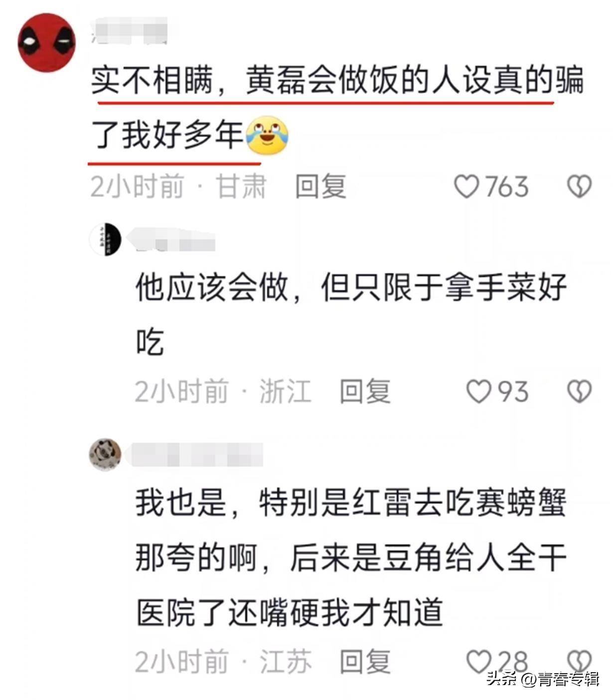This screenshot has width=613, height=700.
Task: Reply to the Gansu top comment
Action: 320,186
